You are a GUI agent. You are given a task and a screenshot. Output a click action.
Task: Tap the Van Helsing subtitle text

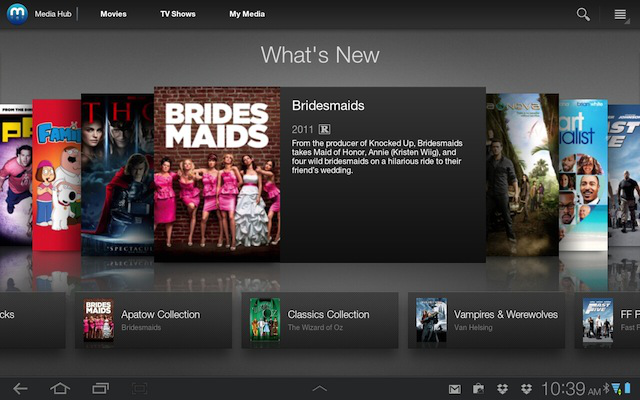[473, 327]
